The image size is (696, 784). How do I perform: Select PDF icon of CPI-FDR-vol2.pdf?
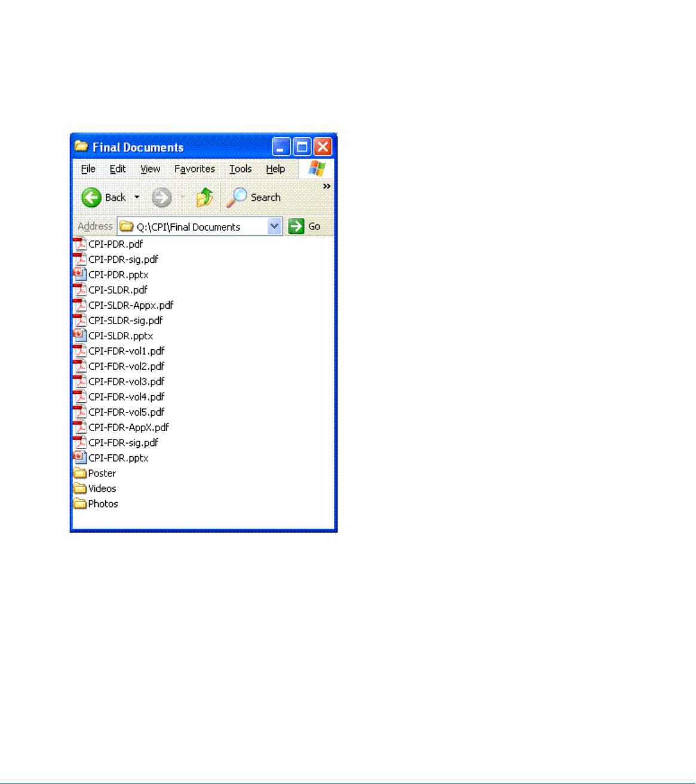[80, 366]
